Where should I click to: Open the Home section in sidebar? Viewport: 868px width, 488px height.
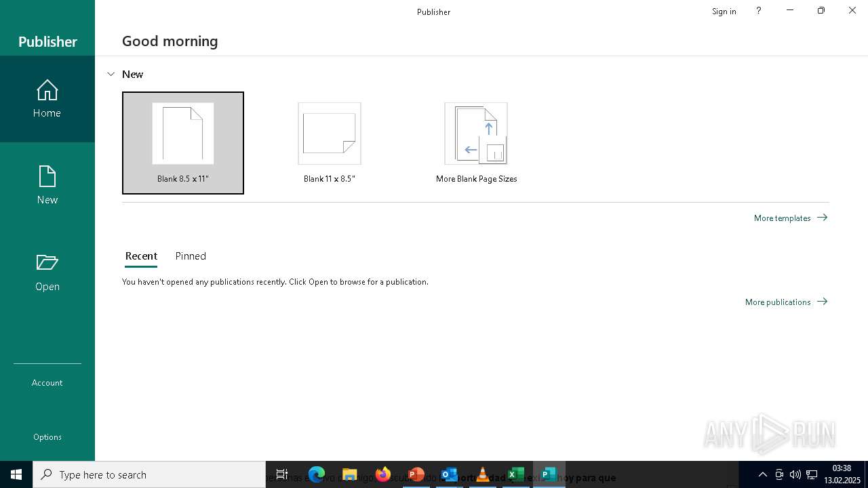click(47, 99)
